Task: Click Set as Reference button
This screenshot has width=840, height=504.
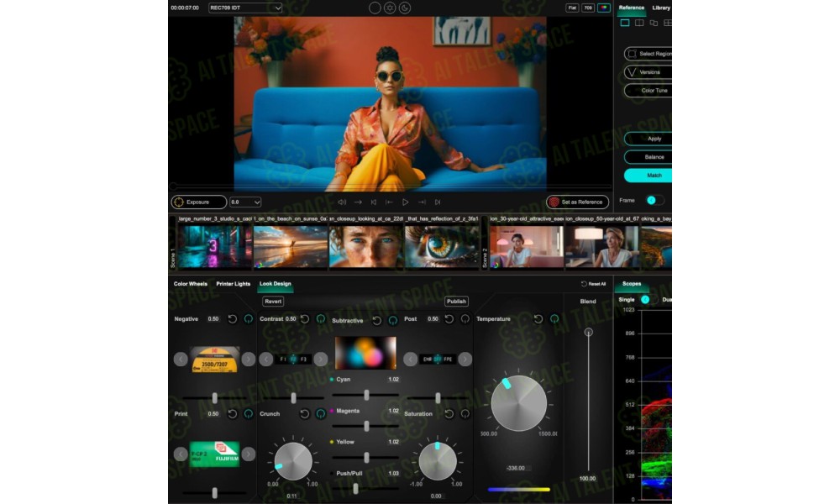Action: point(577,202)
